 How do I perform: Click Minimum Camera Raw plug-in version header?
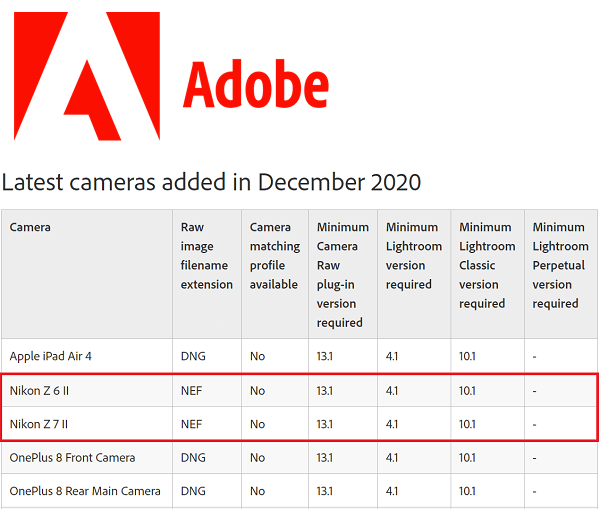(x=341, y=275)
